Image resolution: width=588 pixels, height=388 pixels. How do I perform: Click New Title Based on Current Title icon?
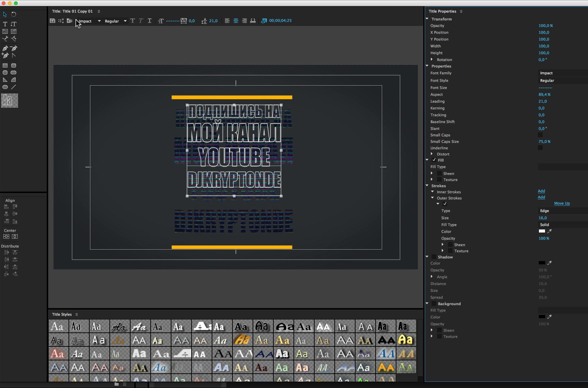coord(52,21)
